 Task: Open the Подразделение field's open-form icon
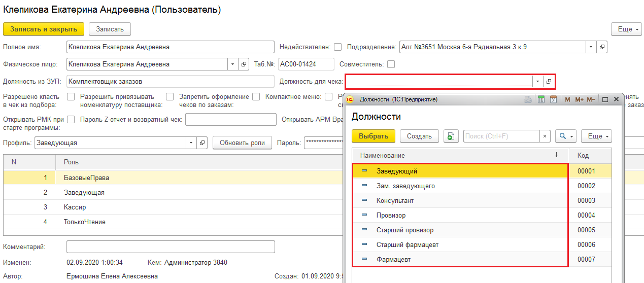tap(602, 47)
